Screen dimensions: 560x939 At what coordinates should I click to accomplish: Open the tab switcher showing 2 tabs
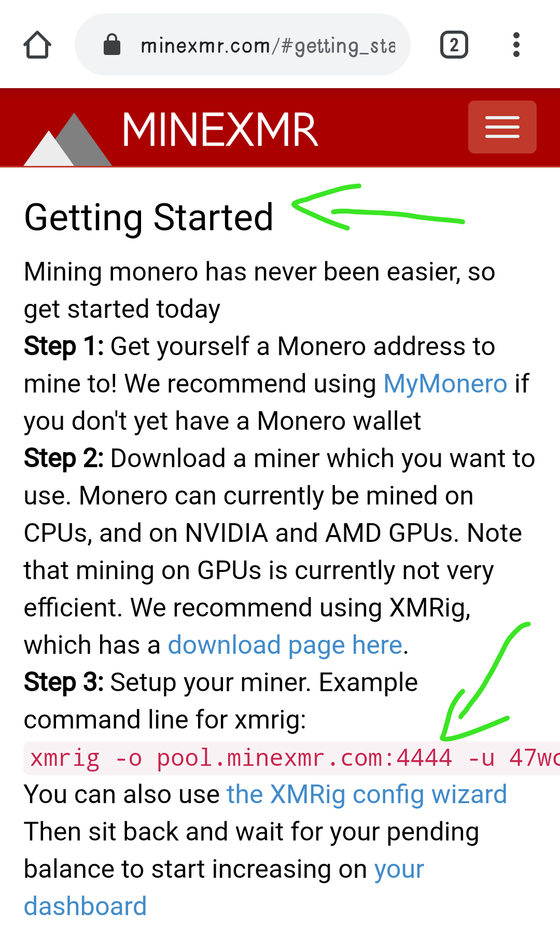(x=454, y=45)
